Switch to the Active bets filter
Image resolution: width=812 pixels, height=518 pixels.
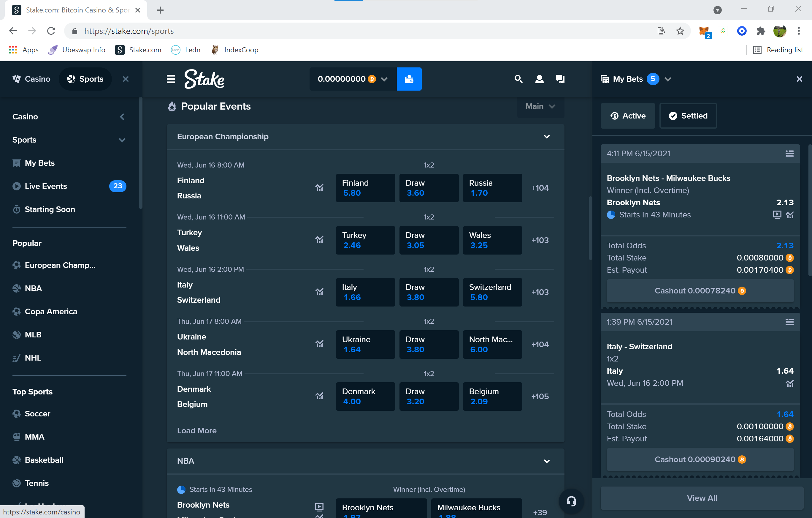click(x=627, y=116)
